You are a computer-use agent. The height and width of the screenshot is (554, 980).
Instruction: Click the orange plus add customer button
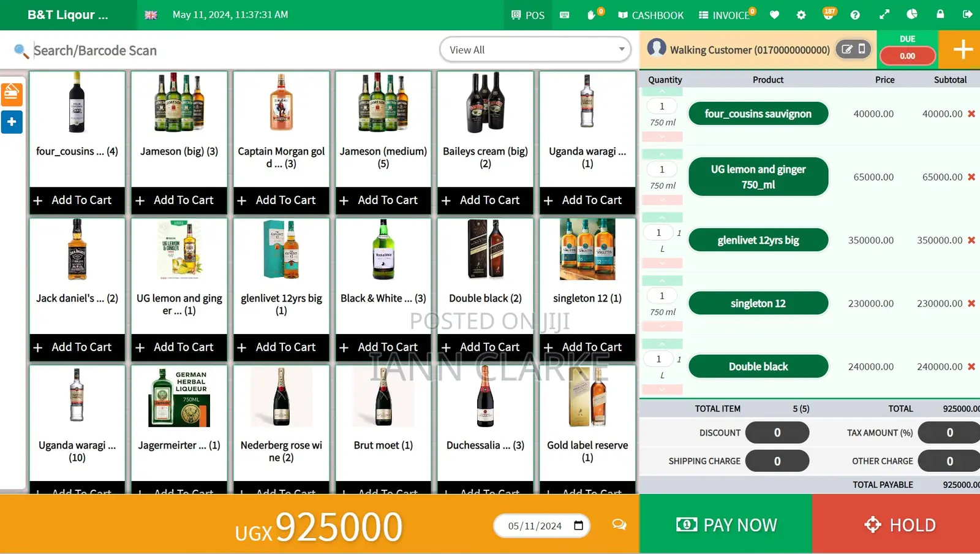pyautogui.click(x=963, y=50)
